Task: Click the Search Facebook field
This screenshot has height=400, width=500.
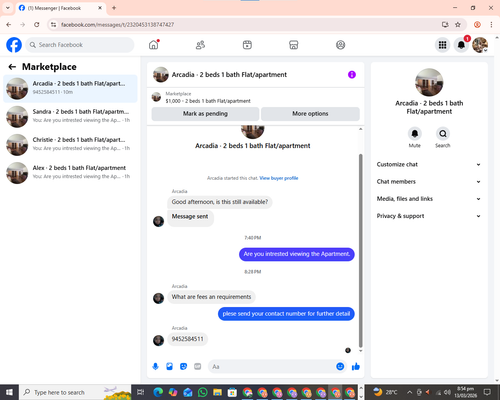Action: click(80, 45)
